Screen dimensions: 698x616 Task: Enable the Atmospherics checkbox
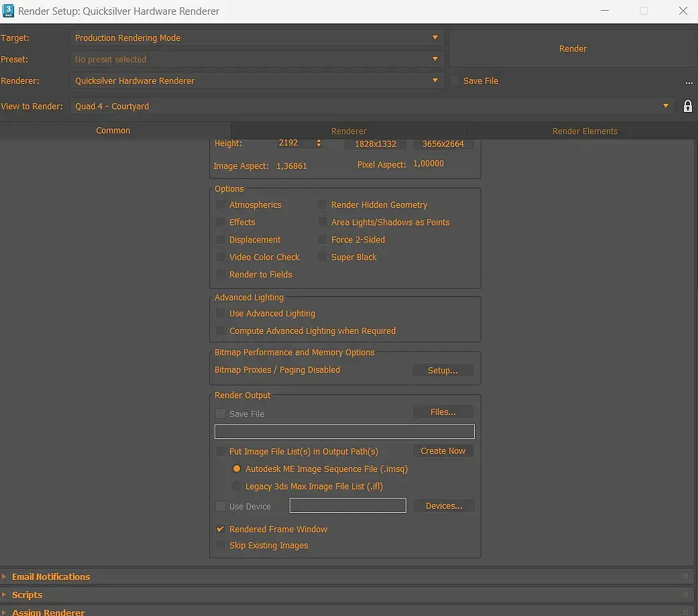click(221, 204)
